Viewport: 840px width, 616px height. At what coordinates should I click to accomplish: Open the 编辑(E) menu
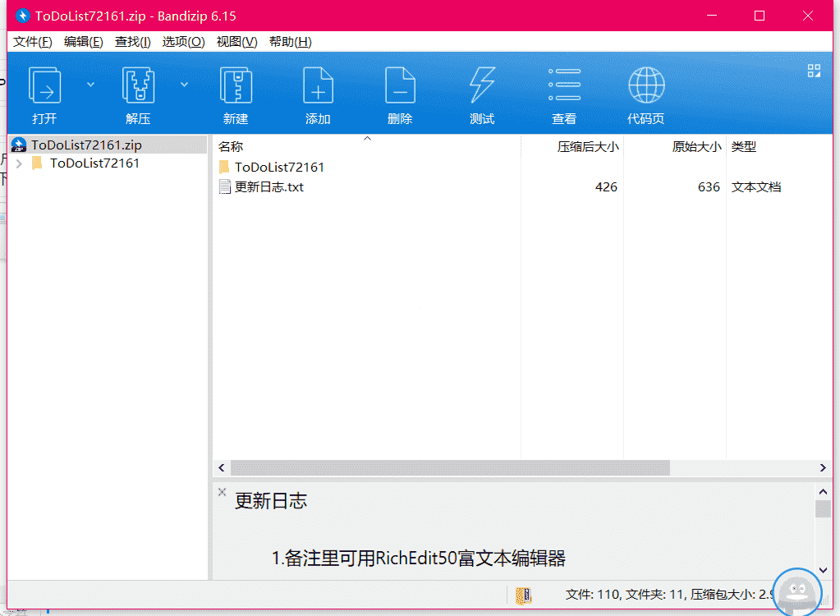coord(84,42)
